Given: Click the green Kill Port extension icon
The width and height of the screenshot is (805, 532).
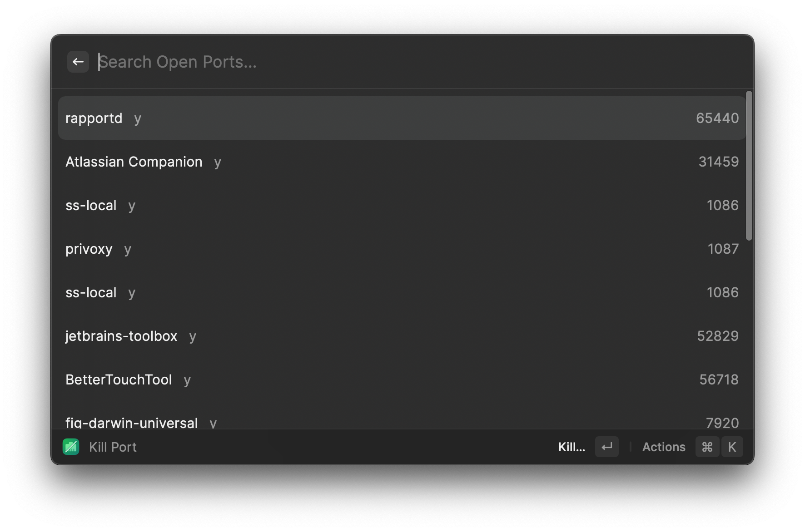Looking at the screenshot, I should (71, 447).
